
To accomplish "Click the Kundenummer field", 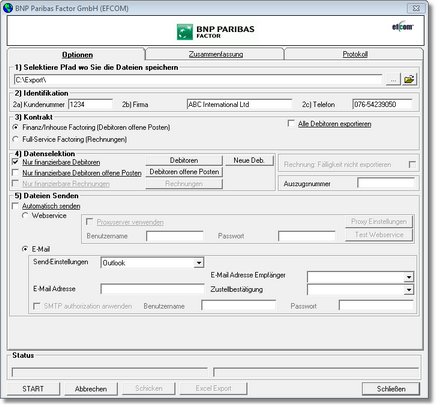I will click(90, 104).
